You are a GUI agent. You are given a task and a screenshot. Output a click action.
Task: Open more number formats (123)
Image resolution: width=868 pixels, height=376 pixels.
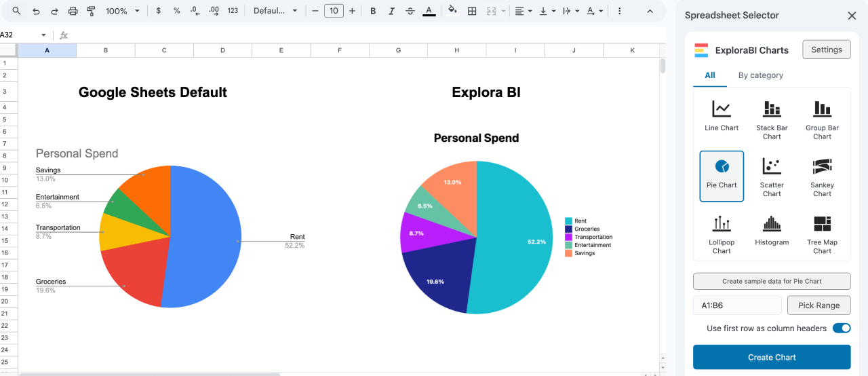click(233, 11)
